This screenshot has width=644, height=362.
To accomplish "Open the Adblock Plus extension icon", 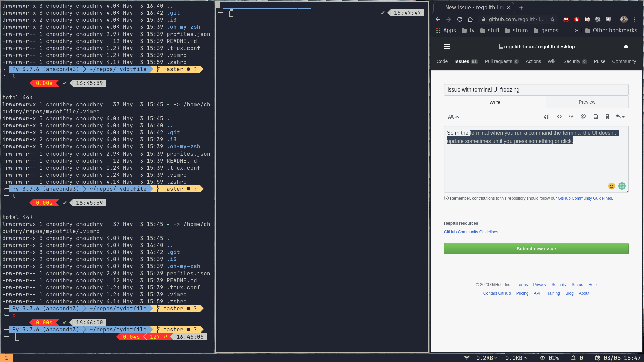I will coord(566,19).
